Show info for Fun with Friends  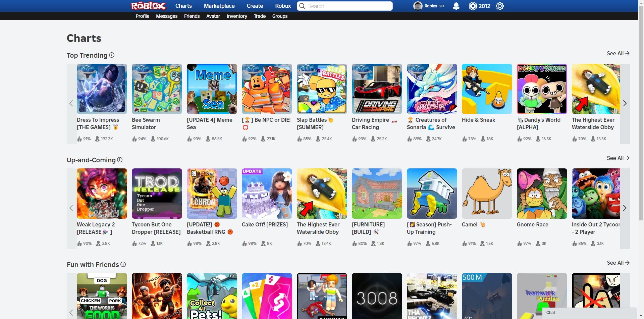pos(123,264)
